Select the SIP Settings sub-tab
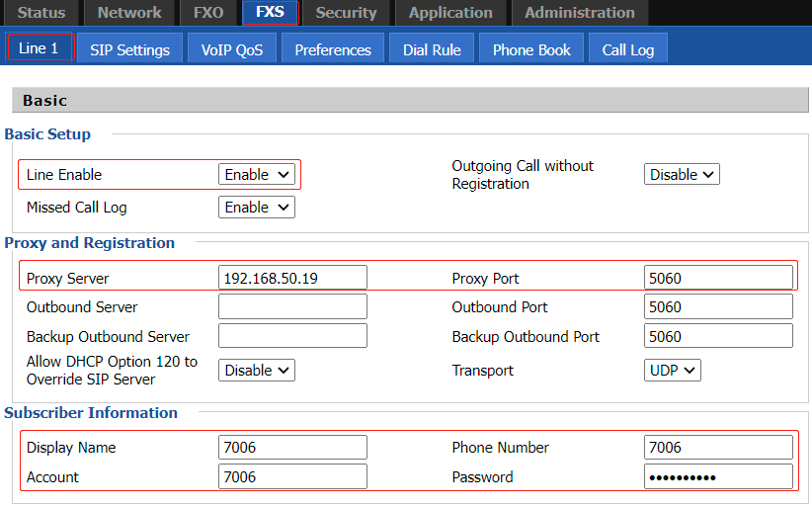The height and width of the screenshot is (508, 812). [x=129, y=49]
